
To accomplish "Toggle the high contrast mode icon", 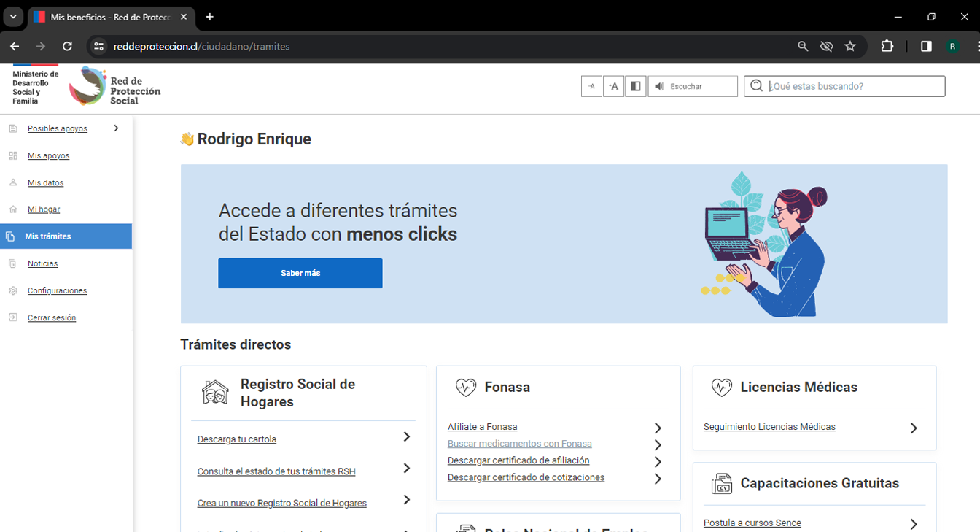I will pos(636,86).
